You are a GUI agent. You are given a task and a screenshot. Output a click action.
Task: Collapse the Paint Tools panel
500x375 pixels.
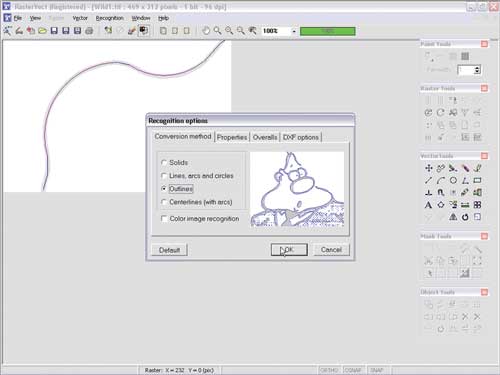[484, 44]
